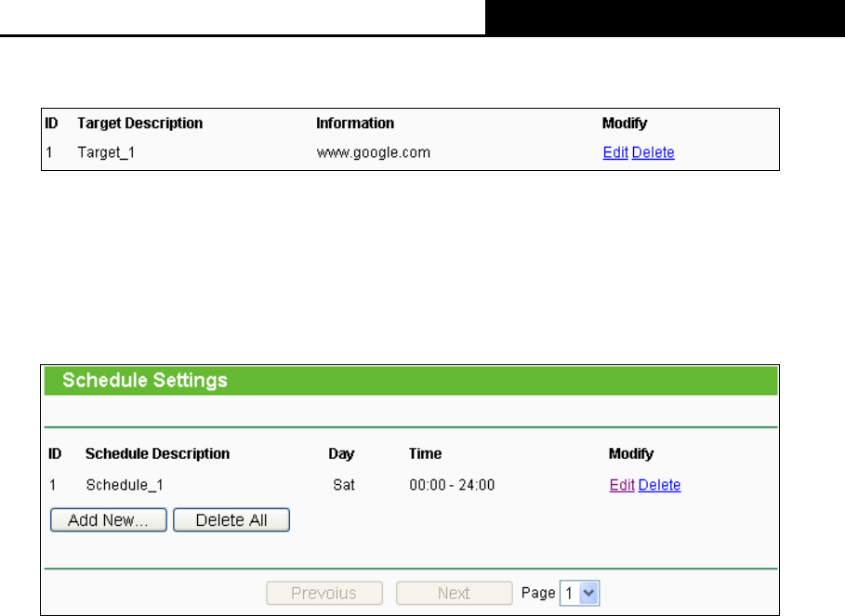Delete the Target_1 entry
The width and height of the screenshot is (845, 616).
(x=653, y=152)
